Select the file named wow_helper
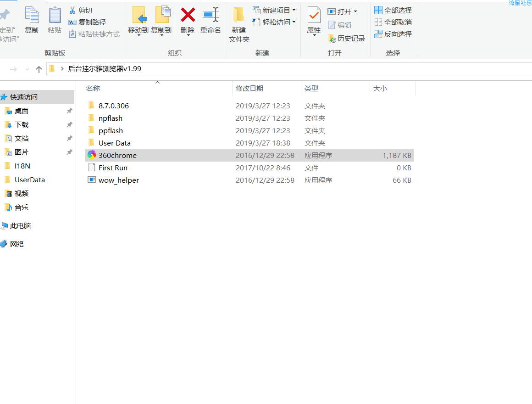 tap(119, 180)
